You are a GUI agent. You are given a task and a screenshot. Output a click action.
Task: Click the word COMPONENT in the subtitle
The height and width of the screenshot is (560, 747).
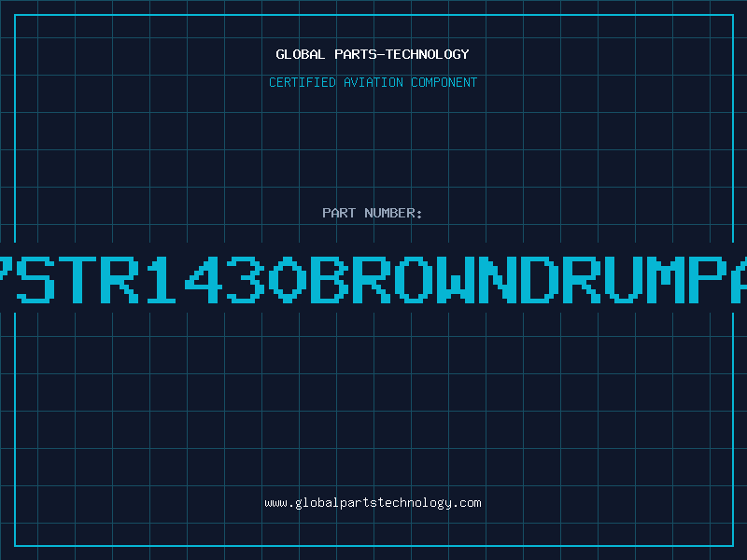click(x=444, y=82)
